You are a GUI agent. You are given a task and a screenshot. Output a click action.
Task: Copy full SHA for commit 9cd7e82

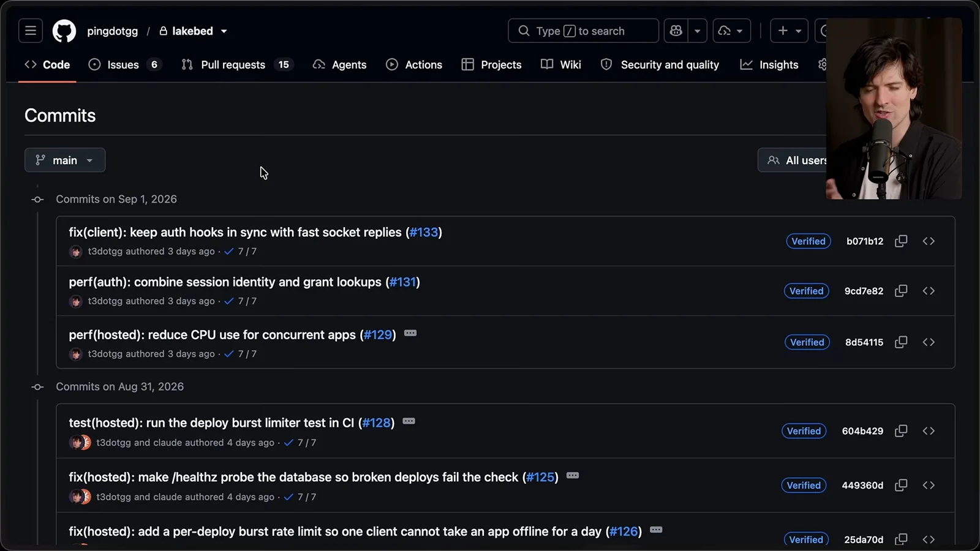tap(901, 291)
